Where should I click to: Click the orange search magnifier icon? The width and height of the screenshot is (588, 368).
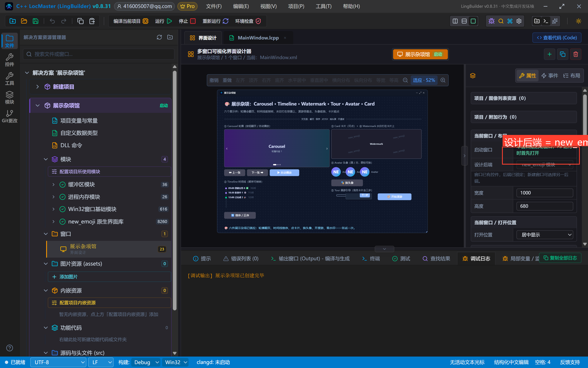click(x=501, y=21)
